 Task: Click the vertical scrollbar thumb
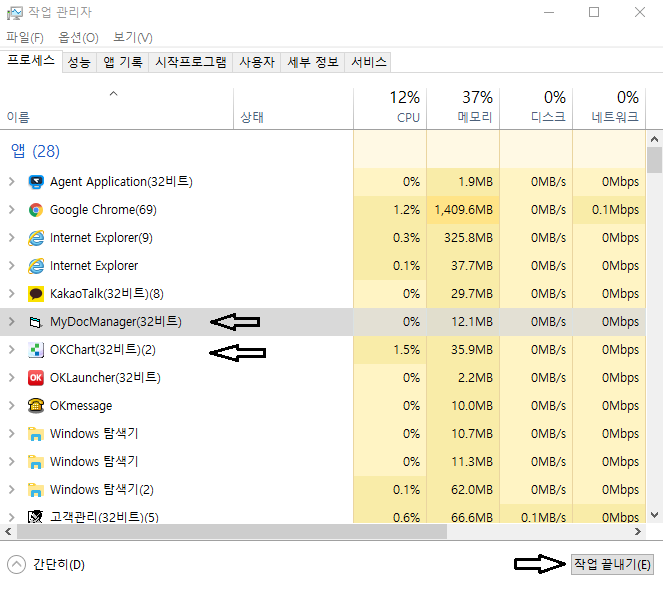pos(654,160)
